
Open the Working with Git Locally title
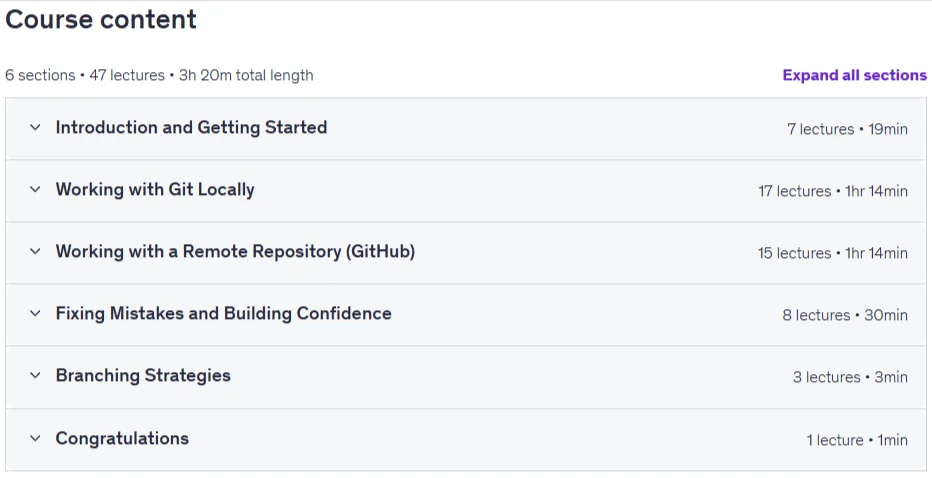tap(155, 189)
